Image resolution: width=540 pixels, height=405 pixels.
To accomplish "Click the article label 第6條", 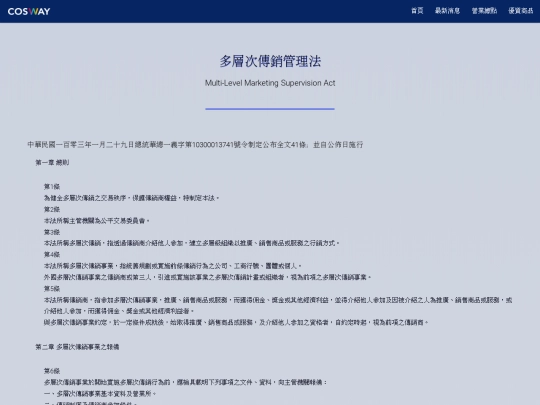I will pos(52,371).
